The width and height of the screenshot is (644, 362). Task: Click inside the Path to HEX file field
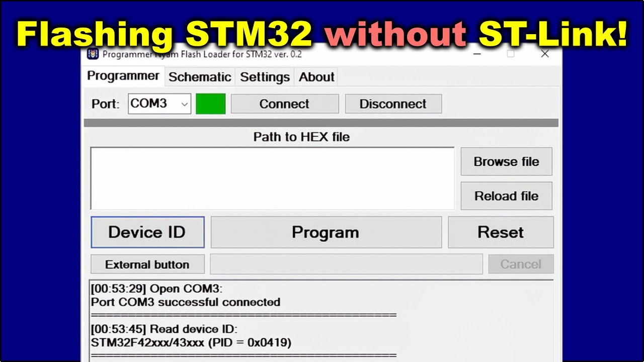[x=272, y=178]
